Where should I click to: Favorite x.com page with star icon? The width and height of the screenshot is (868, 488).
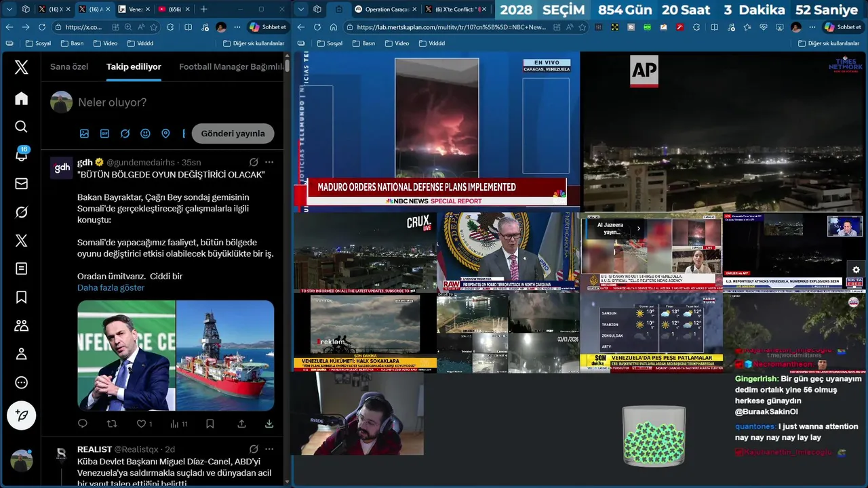pyautogui.click(x=154, y=27)
